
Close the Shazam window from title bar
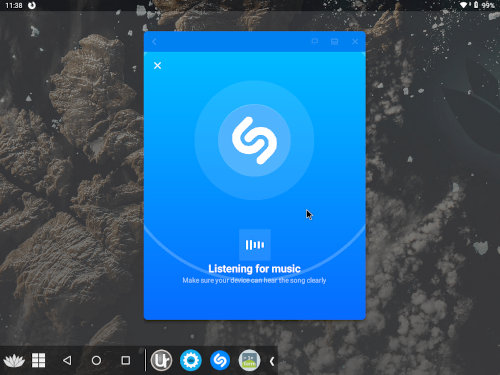tap(355, 41)
